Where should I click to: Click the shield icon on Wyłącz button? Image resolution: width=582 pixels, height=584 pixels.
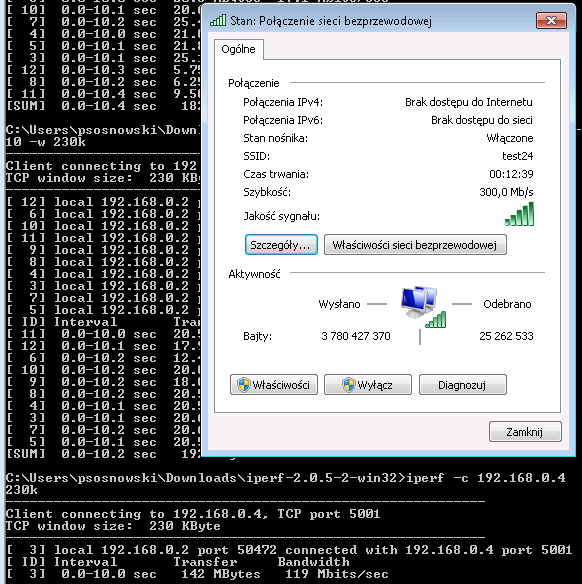pos(349,385)
